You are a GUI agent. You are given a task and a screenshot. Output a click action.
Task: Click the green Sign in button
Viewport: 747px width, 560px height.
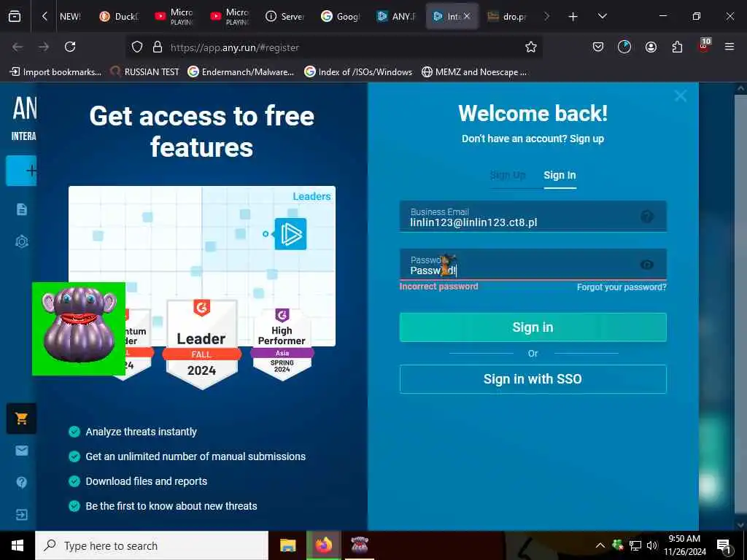[533, 327]
